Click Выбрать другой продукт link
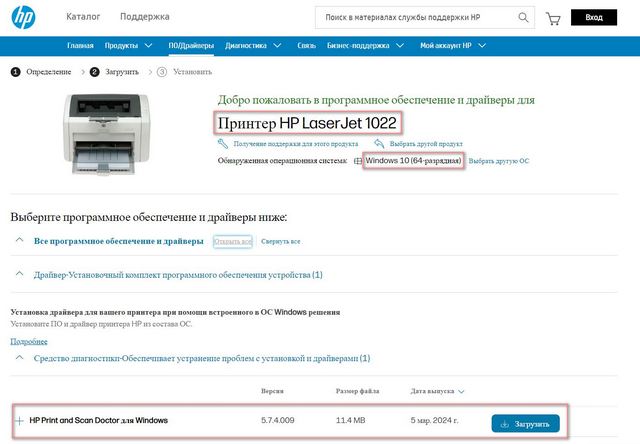Image resolution: width=640 pixels, height=444 pixels. click(x=426, y=144)
